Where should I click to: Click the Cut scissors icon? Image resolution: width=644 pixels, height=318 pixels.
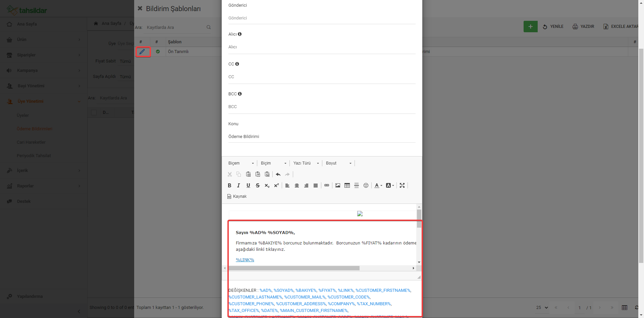230,174
